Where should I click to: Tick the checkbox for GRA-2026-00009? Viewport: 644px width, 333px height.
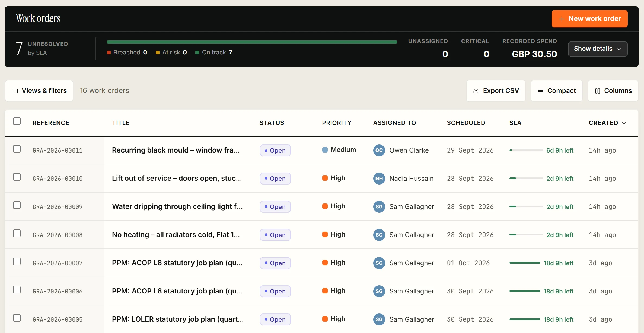point(17,205)
